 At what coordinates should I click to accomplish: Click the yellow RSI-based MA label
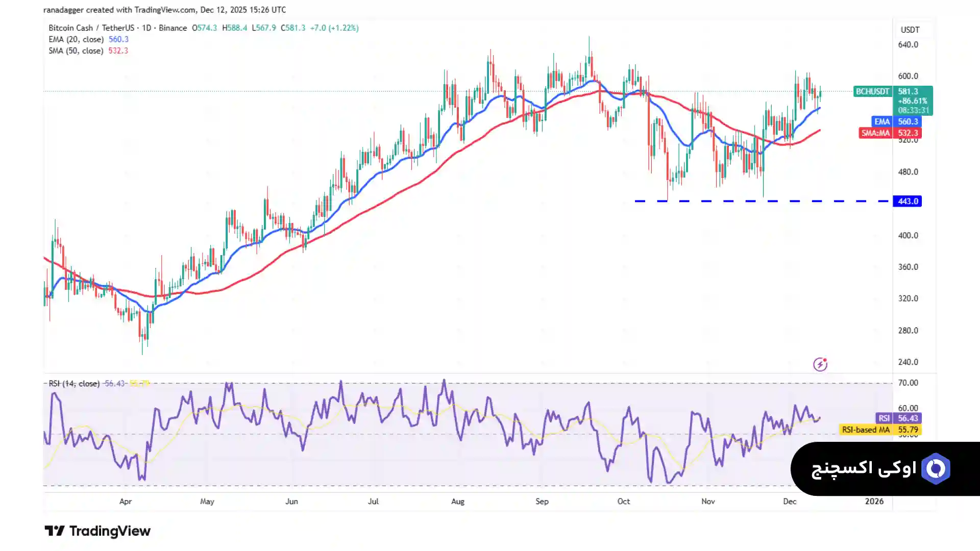tap(880, 430)
